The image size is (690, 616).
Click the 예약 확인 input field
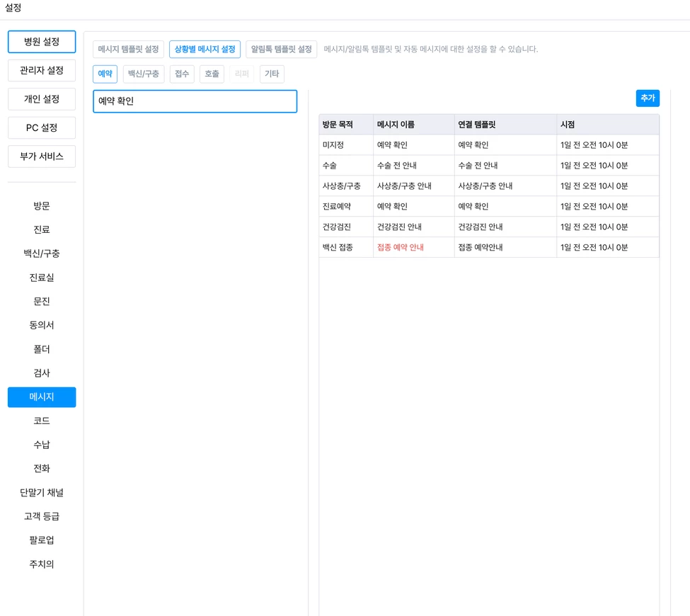(195, 101)
